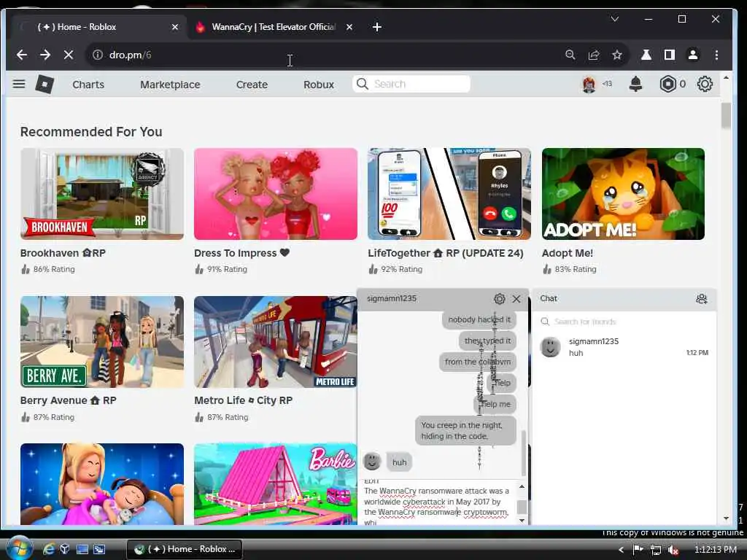Click the Dress To Impress title link

pyautogui.click(x=241, y=253)
